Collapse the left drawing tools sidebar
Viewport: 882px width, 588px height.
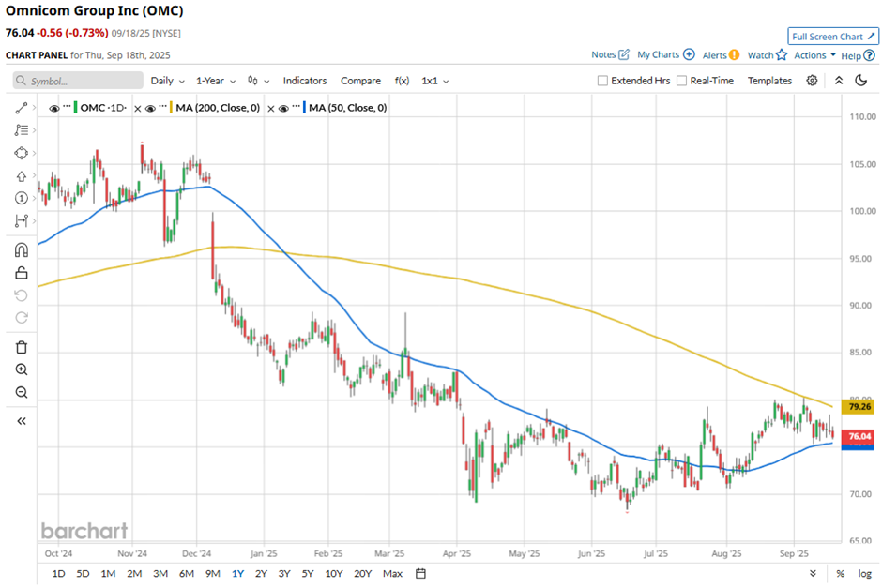21,421
